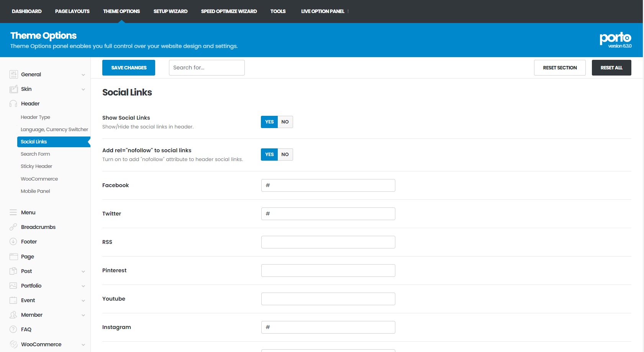Click the FAQ question mark icon

point(13,329)
